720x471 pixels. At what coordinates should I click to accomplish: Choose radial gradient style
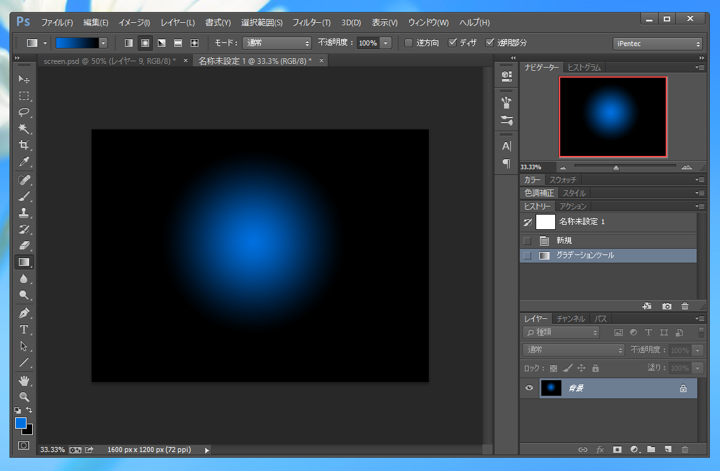point(145,43)
